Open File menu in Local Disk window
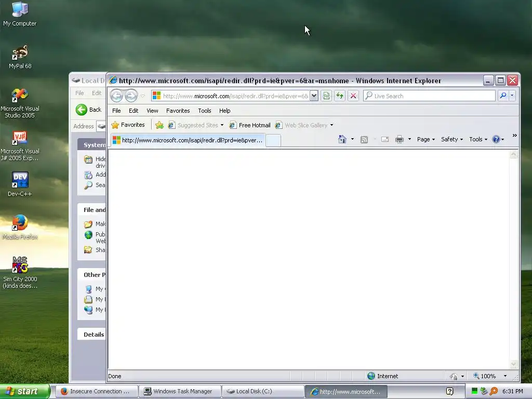Viewport: 532px width, 399px height. (79, 93)
